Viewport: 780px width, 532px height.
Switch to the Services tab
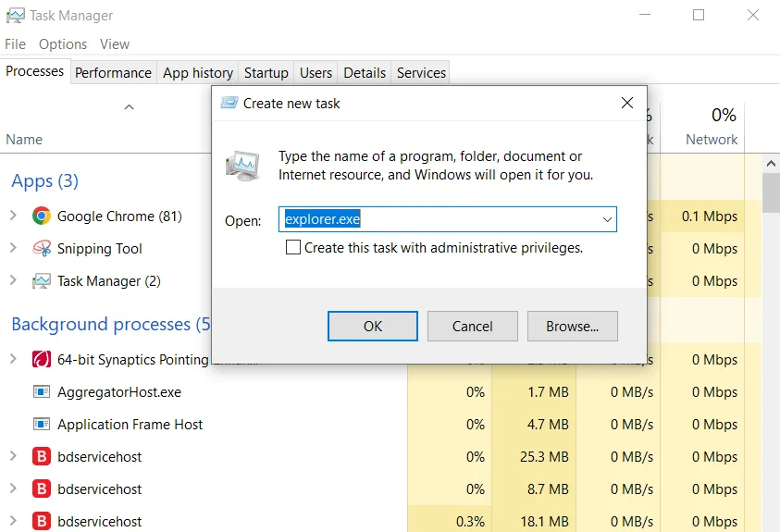coord(421,72)
